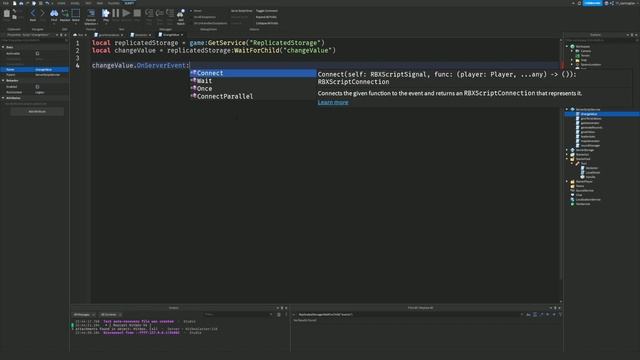Click the Collaborate button
This screenshot has width=640, height=360.
tap(592, 3)
